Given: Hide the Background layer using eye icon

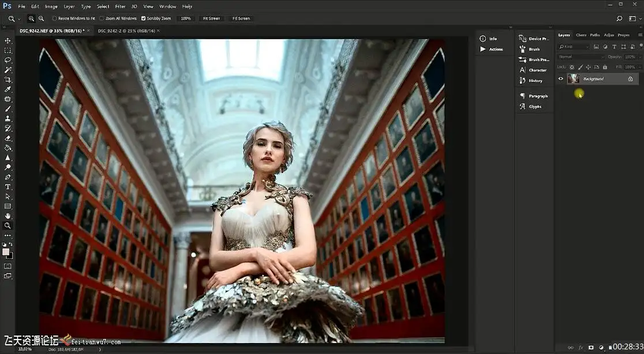Looking at the screenshot, I should pos(560,78).
